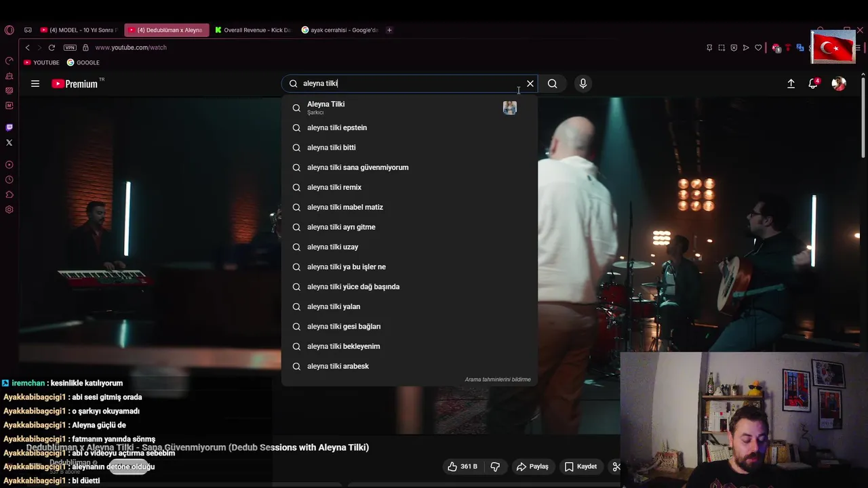868x488 pixels.
Task: Like the video (361 B)
Action: (x=462, y=466)
